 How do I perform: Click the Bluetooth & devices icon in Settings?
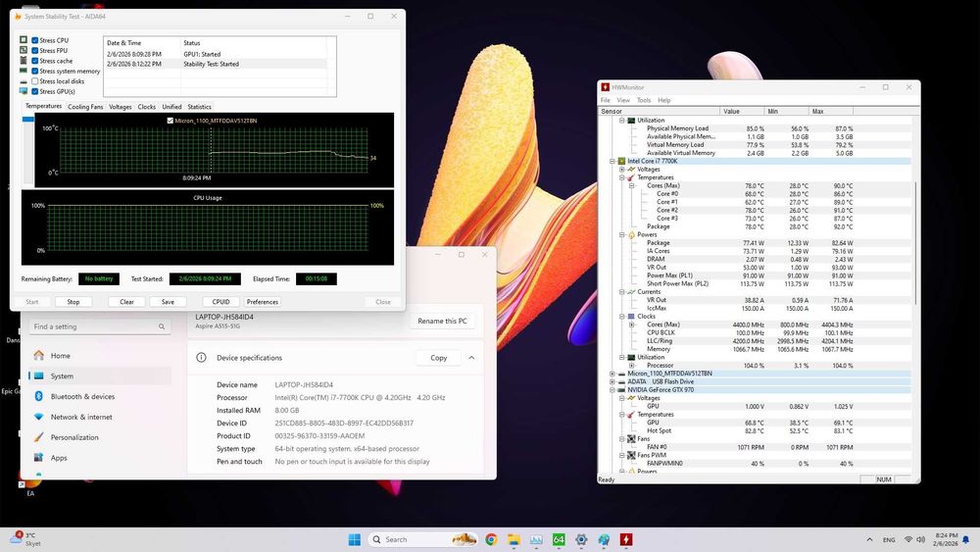pos(38,396)
